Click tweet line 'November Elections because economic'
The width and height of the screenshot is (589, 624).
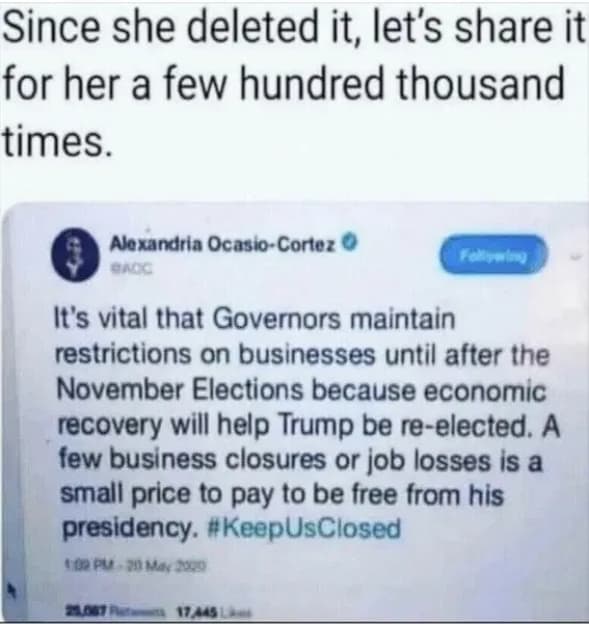(x=302, y=389)
